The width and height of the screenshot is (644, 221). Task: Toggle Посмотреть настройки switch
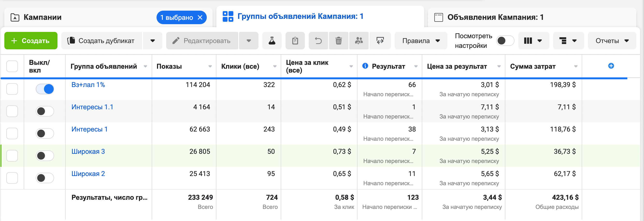click(x=505, y=40)
